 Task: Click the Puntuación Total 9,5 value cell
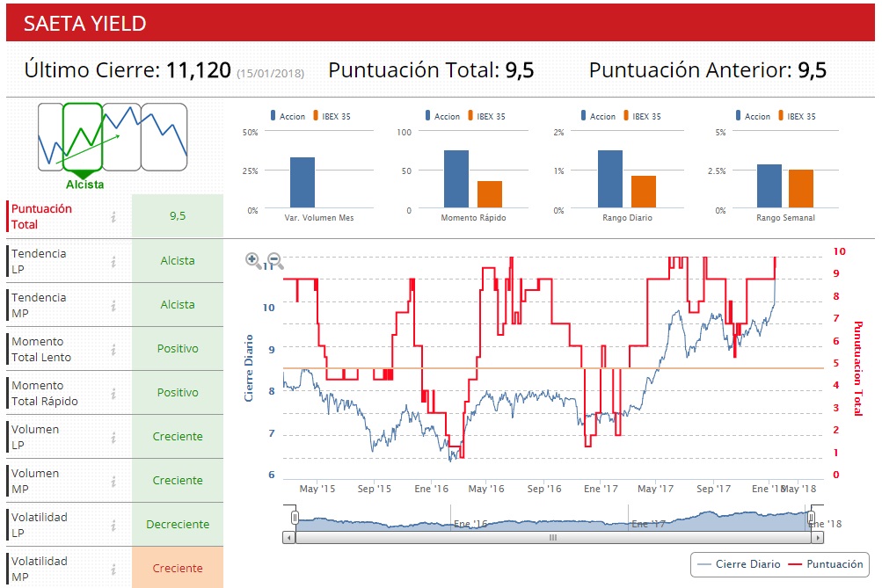click(x=177, y=216)
